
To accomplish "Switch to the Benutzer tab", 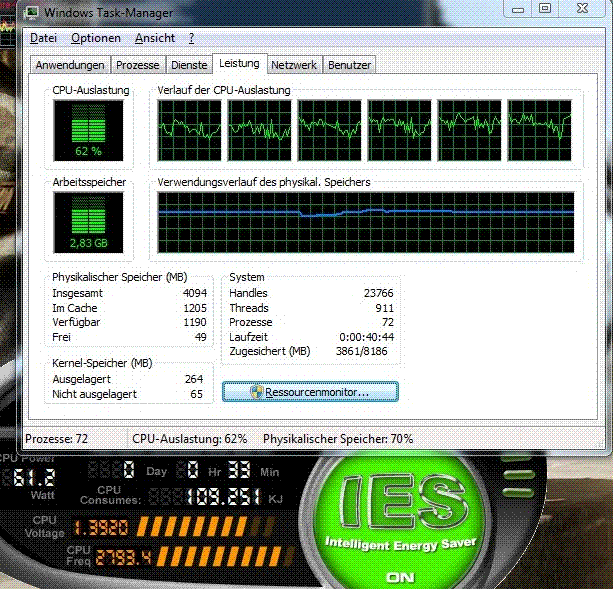I will (x=350, y=65).
